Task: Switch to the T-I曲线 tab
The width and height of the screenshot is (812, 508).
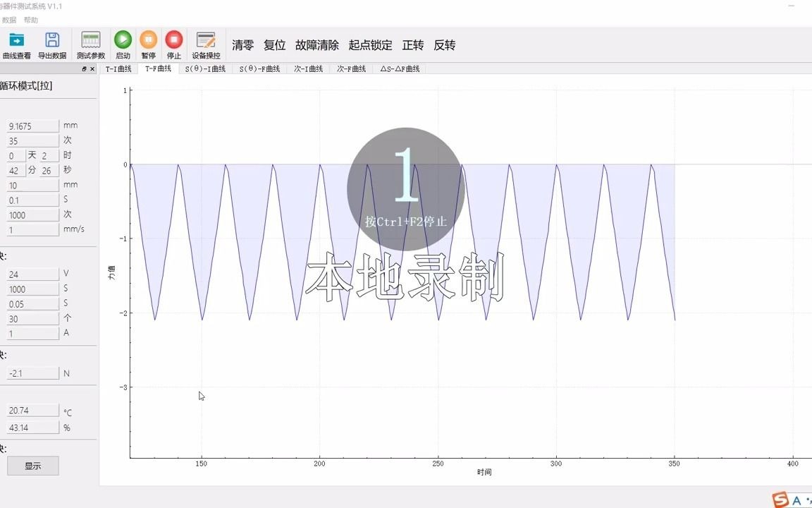Action: click(x=118, y=69)
